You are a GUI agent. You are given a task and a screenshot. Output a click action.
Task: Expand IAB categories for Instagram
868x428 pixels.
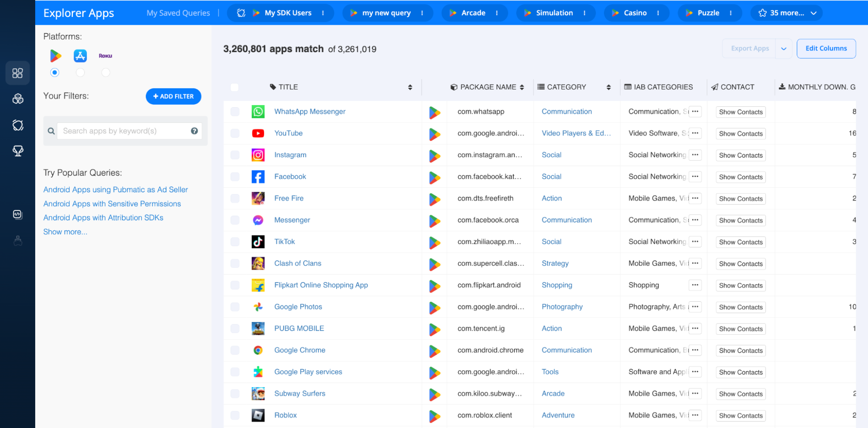(695, 155)
